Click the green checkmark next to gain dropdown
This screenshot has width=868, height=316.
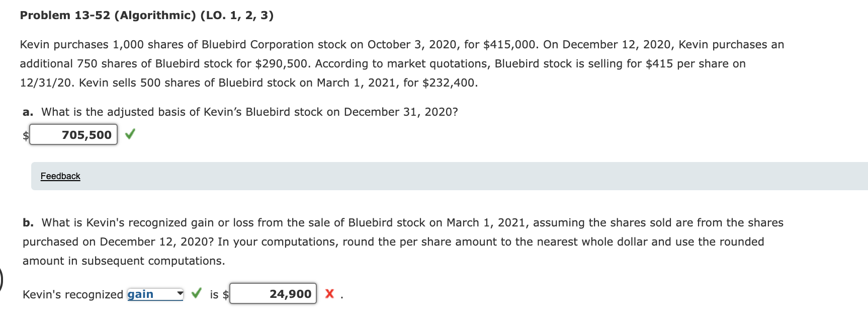[x=196, y=293]
